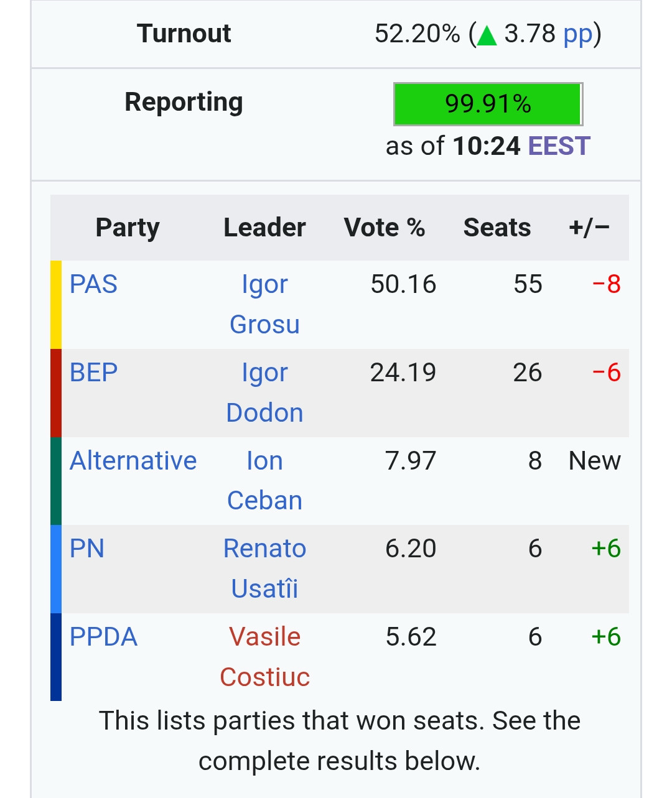
Task: Open Renato Usatîi's leader page
Action: click(264, 568)
